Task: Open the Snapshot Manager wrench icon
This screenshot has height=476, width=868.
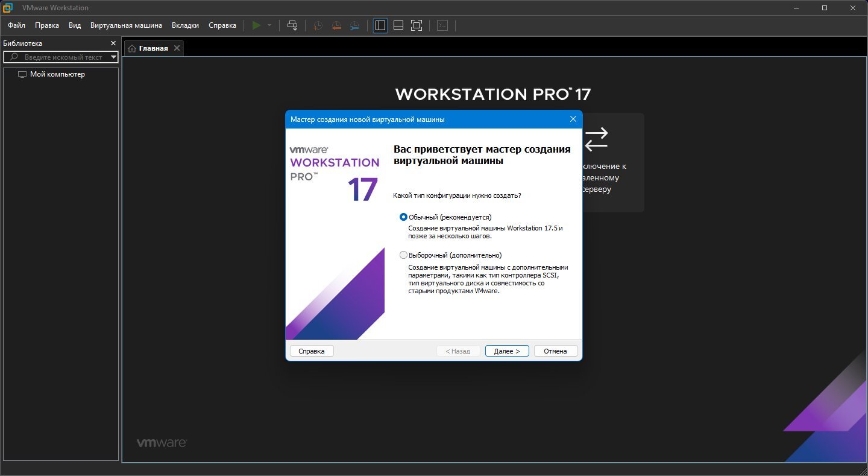Action: (x=355, y=25)
